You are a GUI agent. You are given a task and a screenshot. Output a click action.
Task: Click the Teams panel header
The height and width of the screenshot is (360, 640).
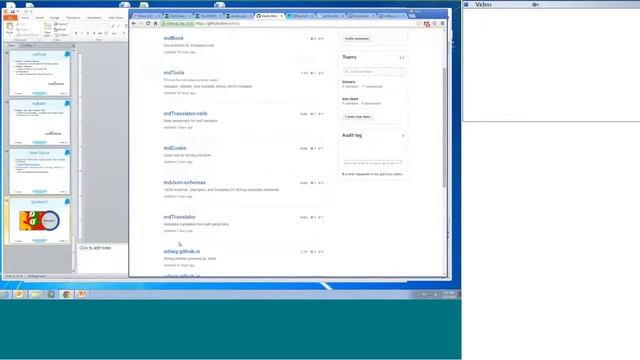[x=349, y=57]
